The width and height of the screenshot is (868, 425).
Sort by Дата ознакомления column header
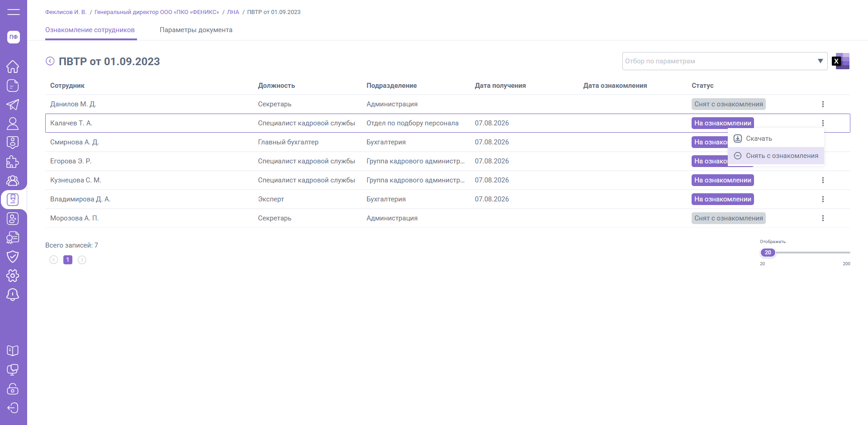coord(615,86)
